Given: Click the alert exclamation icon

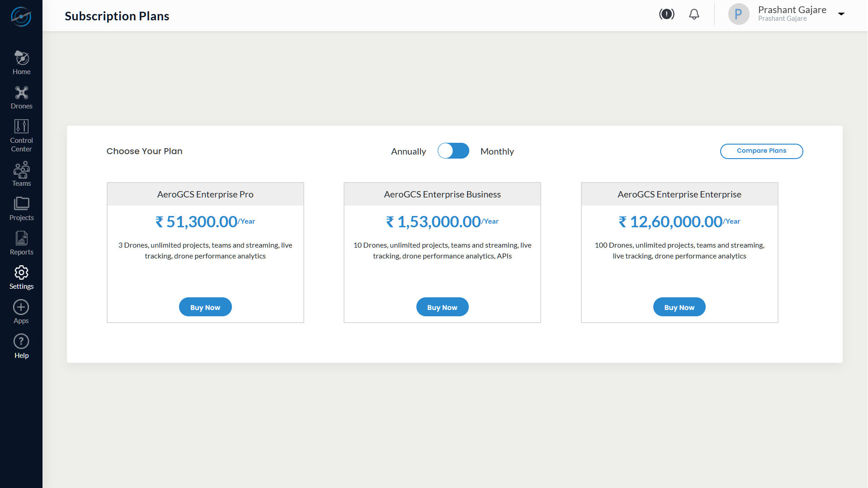Looking at the screenshot, I should (x=667, y=14).
